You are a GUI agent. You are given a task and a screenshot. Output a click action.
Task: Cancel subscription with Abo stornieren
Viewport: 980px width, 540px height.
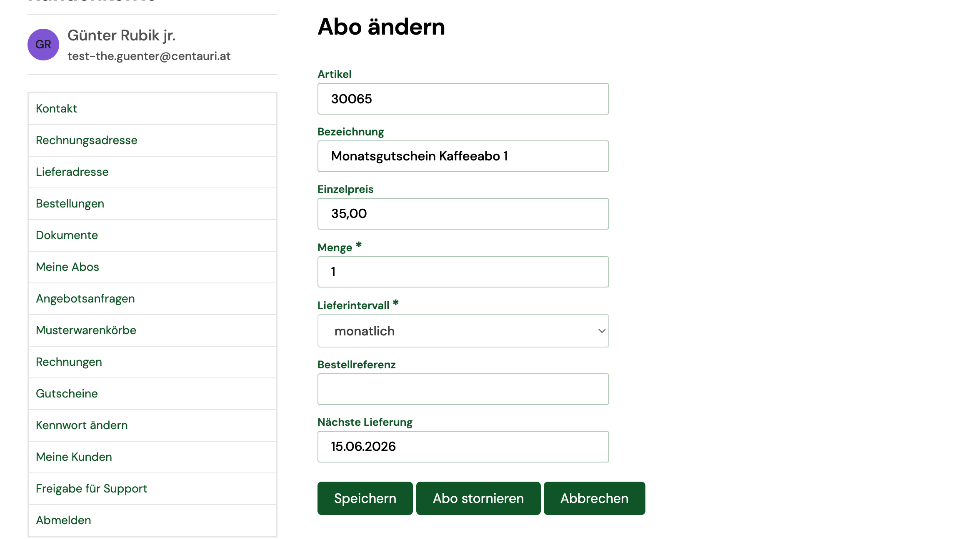(x=478, y=498)
